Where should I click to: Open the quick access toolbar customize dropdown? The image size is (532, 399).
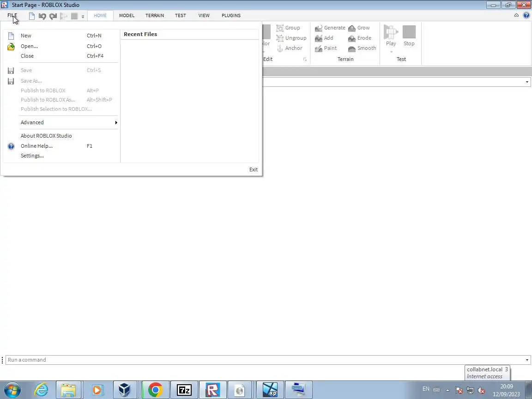click(83, 16)
